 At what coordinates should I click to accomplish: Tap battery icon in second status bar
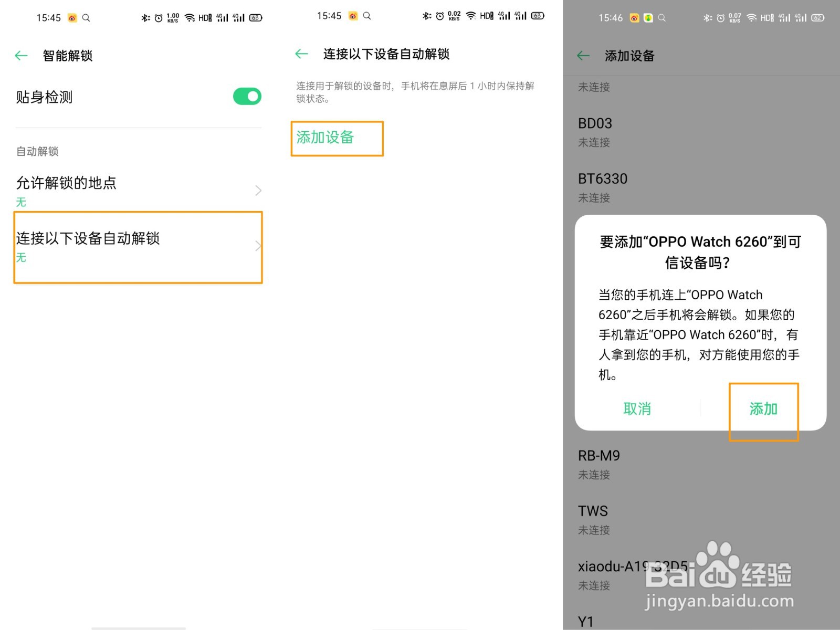538,16
